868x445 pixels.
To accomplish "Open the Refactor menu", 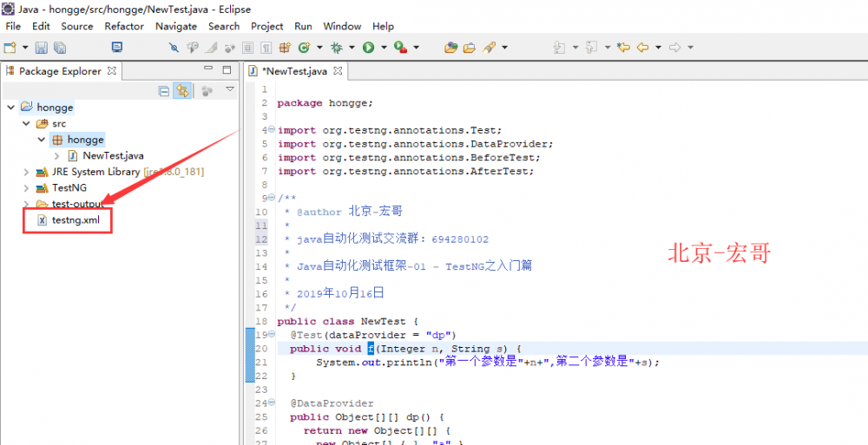I will (x=124, y=26).
